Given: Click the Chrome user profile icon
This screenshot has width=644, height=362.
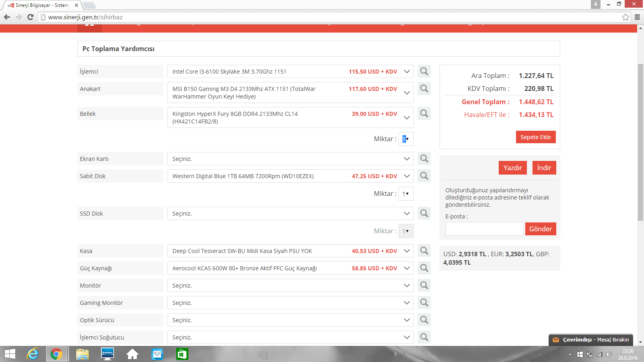Looking at the screenshot, I should [596, 4].
